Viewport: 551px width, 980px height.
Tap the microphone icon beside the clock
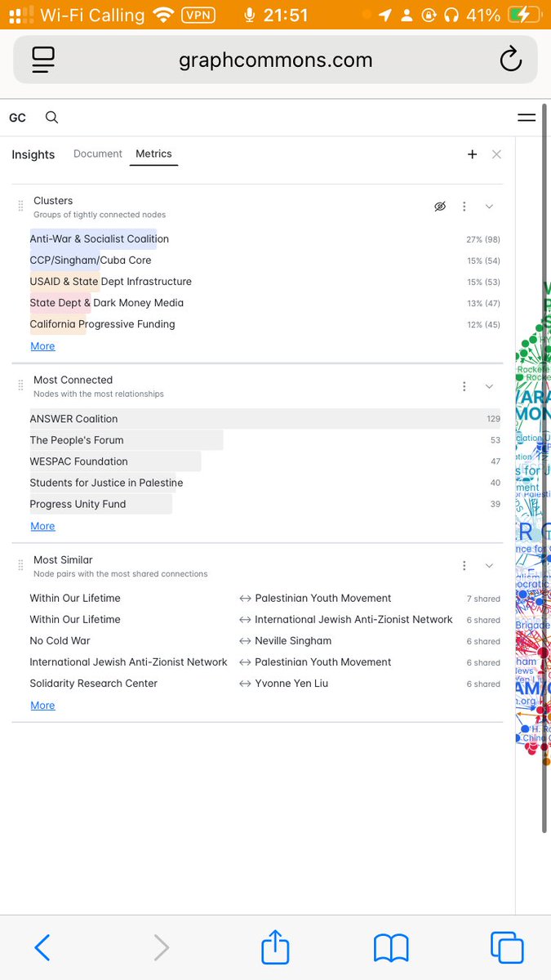tap(250, 15)
